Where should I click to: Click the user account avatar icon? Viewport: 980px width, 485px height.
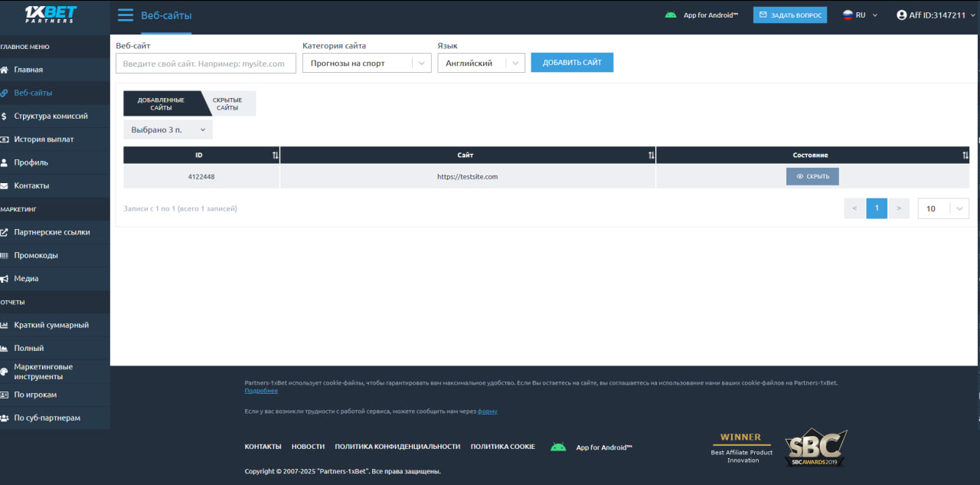point(901,15)
